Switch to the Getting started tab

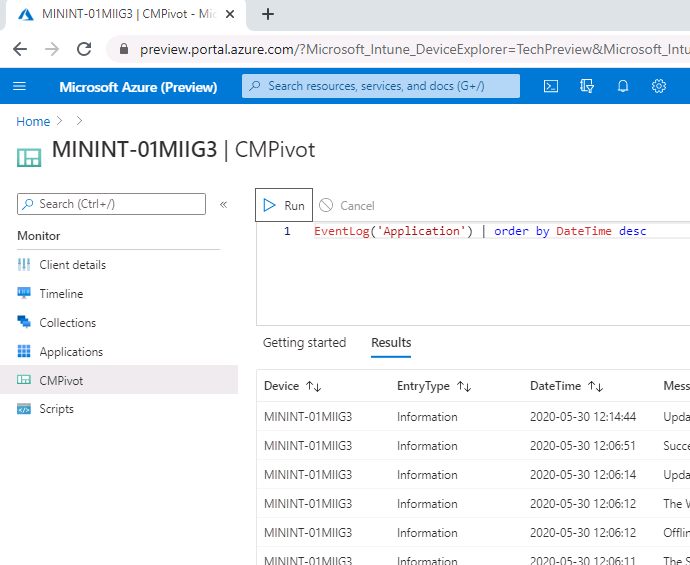click(305, 342)
